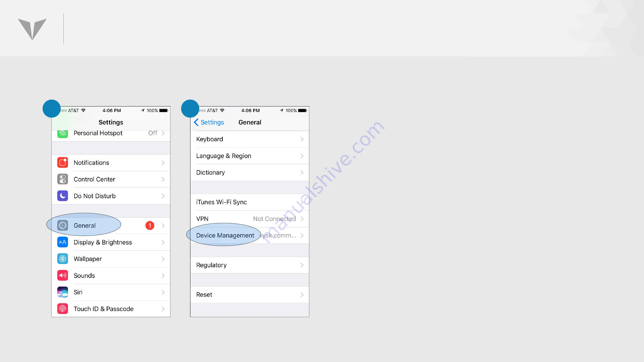Tap the blue back chevron beside Settings
Image resolution: width=644 pixels, height=362 pixels.
click(196, 122)
